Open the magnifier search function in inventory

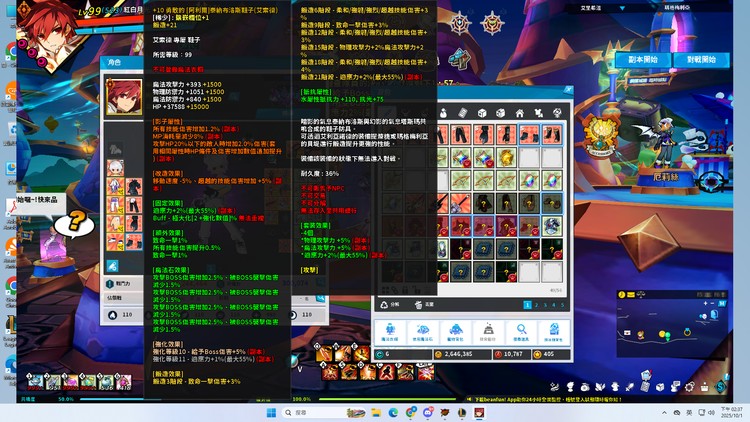(x=520, y=331)
